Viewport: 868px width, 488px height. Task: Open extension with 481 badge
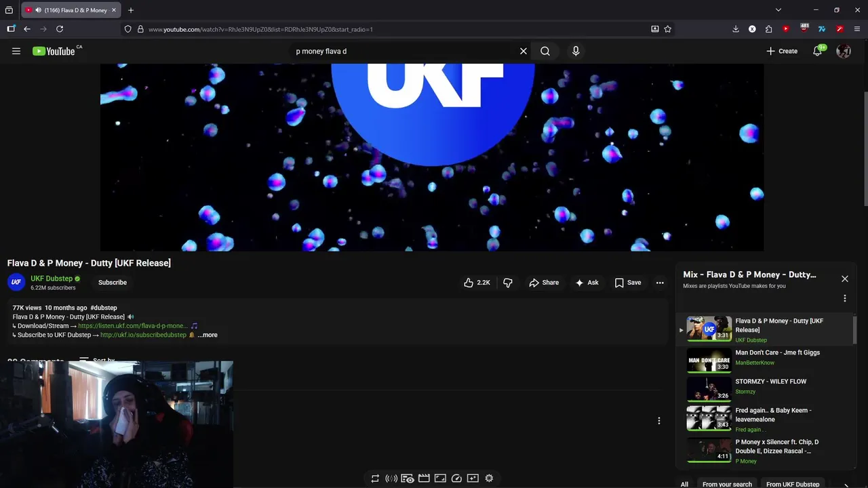804,28
